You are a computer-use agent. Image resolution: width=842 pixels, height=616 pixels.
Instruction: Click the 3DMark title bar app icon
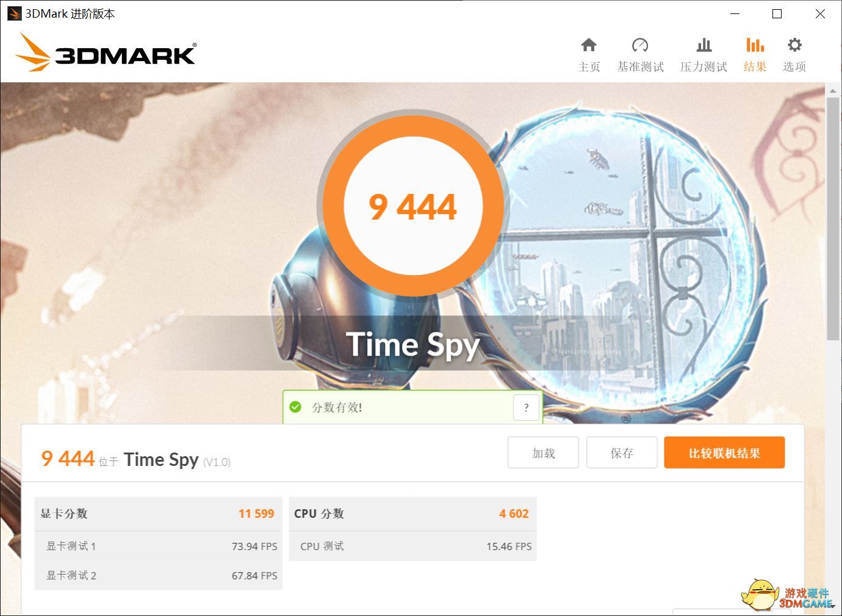13,13
